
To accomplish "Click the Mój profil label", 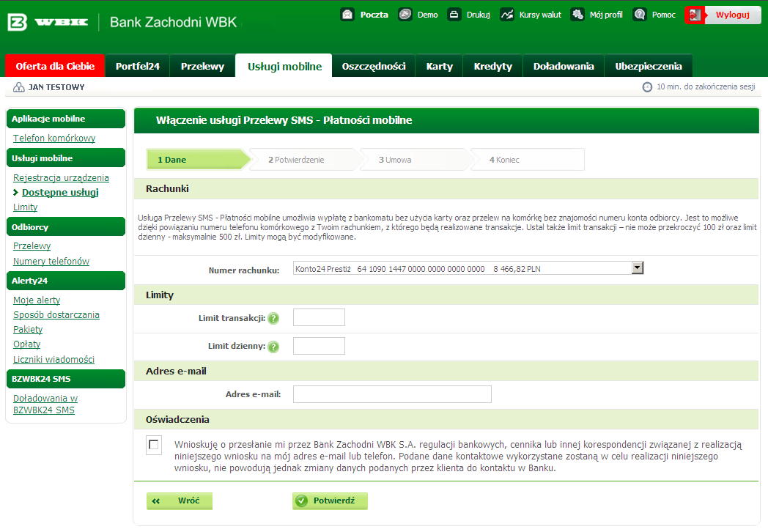I will click(x=606, y=15).
